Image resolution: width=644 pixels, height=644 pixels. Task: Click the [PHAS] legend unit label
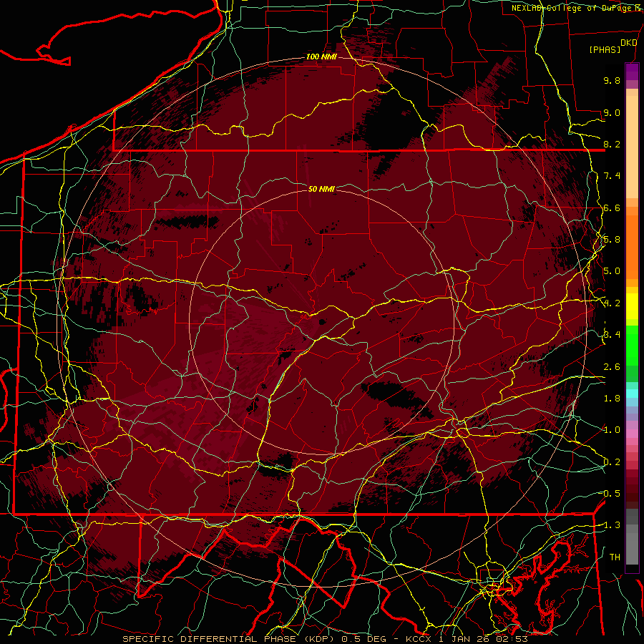[605, 49]
